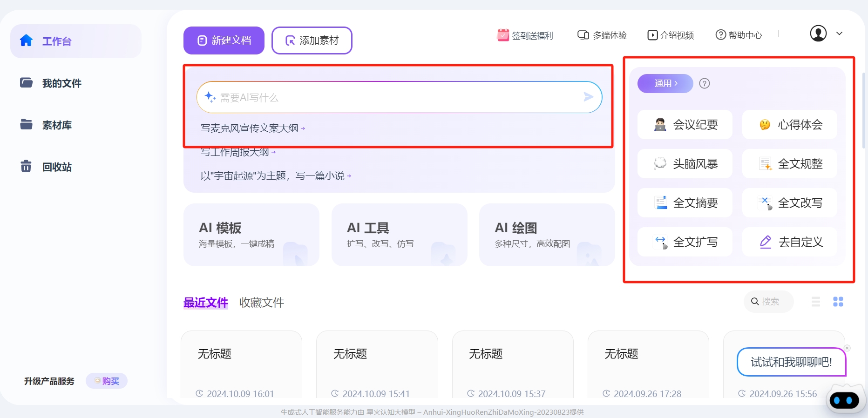
Task: Choose 头脑风暴 brainstorming
Action: tap(685, 164)
